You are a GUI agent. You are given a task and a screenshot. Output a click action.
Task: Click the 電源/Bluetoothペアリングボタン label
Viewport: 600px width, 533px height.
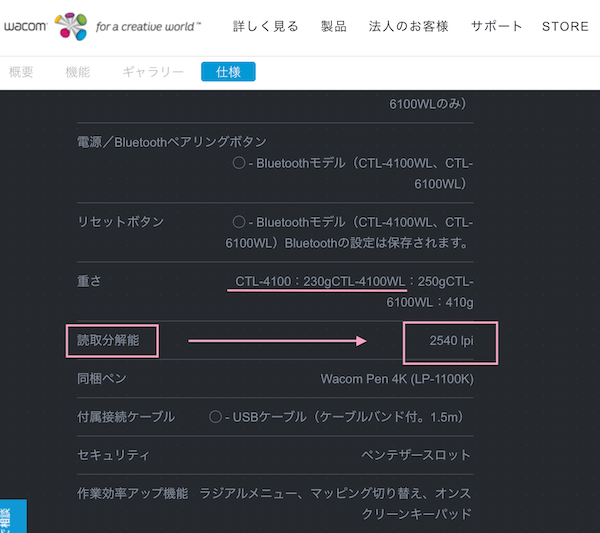click(x=172, y=142)
